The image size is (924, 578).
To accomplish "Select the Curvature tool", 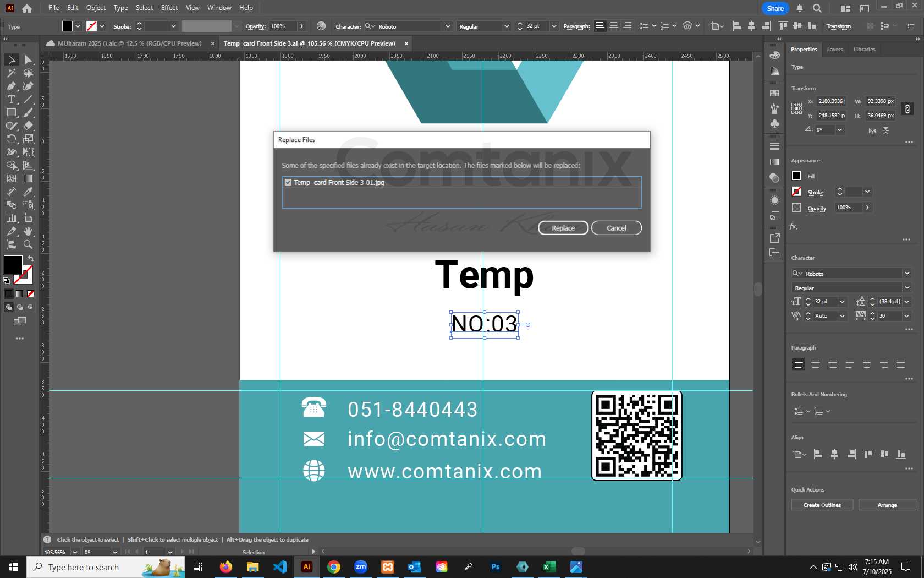I will (x=28, y=86).
